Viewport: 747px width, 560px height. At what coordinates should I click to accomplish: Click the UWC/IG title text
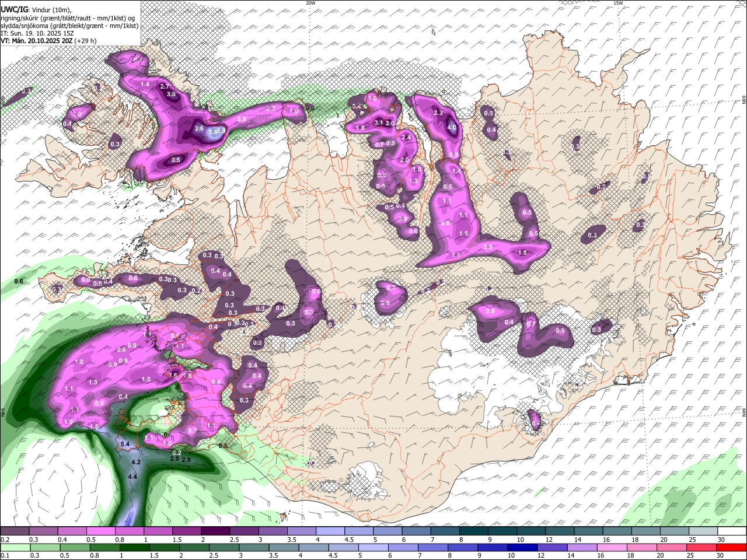point(13,9)
